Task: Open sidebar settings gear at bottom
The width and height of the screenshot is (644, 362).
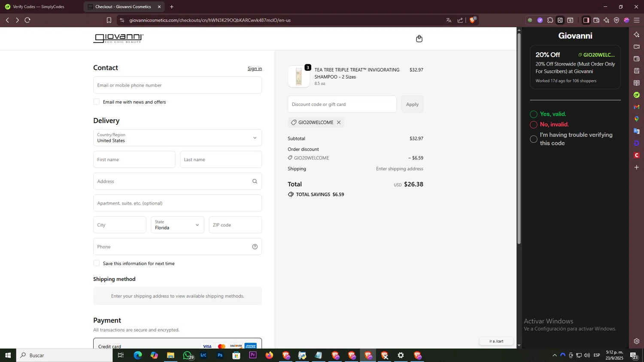Action: [x=637, y=341]
